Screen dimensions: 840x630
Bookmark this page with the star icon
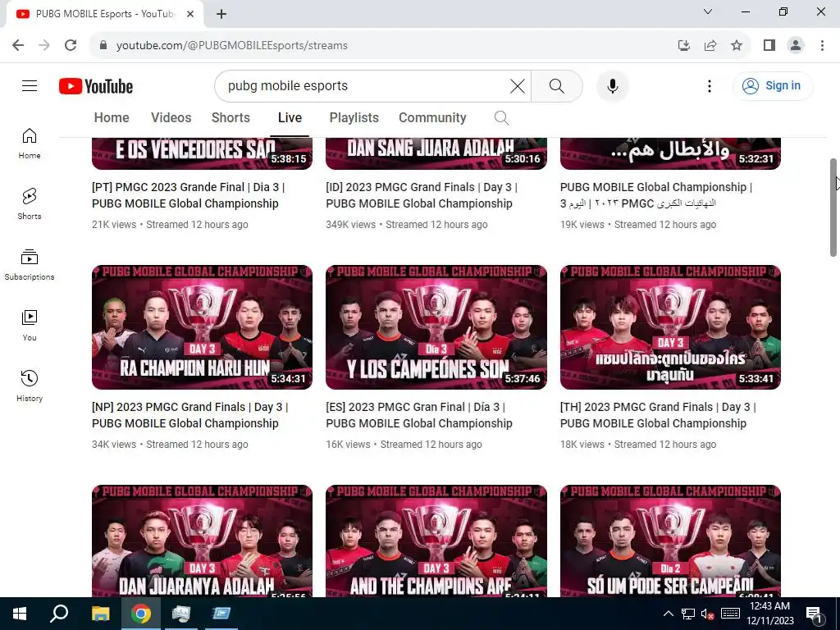click(x=737, y=45)
